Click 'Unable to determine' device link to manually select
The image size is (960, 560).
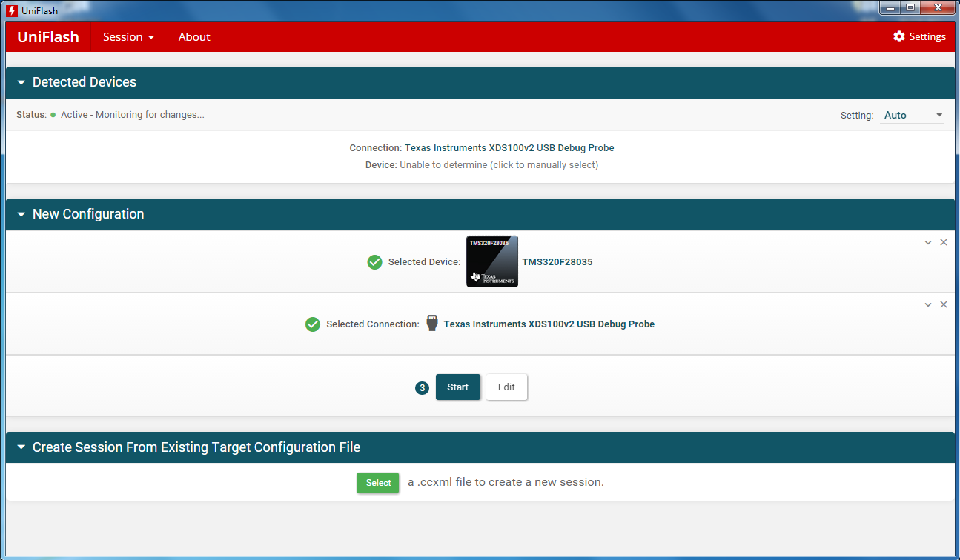(x=499, y=165)
